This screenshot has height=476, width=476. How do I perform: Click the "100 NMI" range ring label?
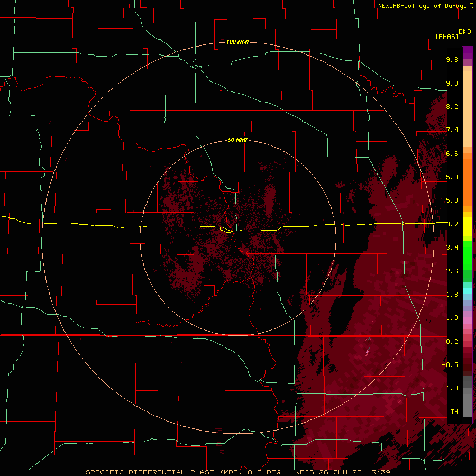tap(237, 42)
